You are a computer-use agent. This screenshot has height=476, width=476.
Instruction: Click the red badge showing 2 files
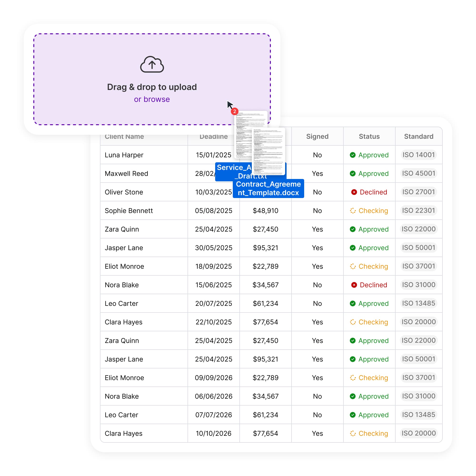click(x=235, y=111)
